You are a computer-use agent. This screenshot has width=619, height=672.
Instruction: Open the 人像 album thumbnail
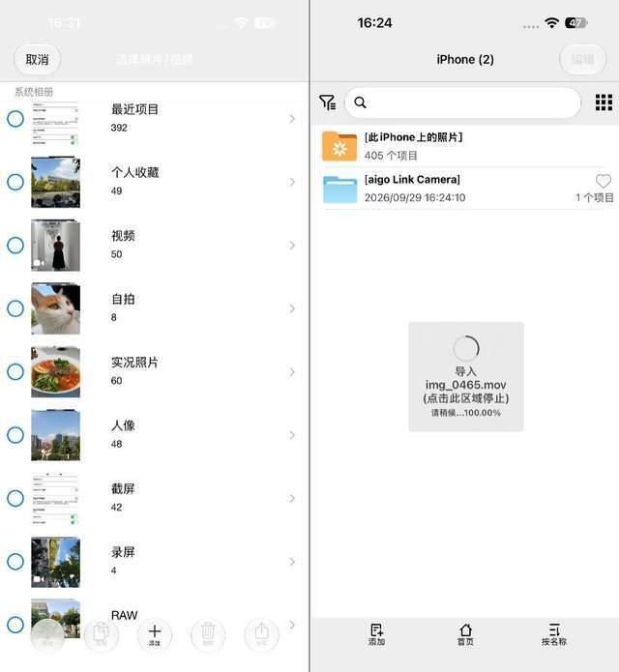click(x=55, y=435)
